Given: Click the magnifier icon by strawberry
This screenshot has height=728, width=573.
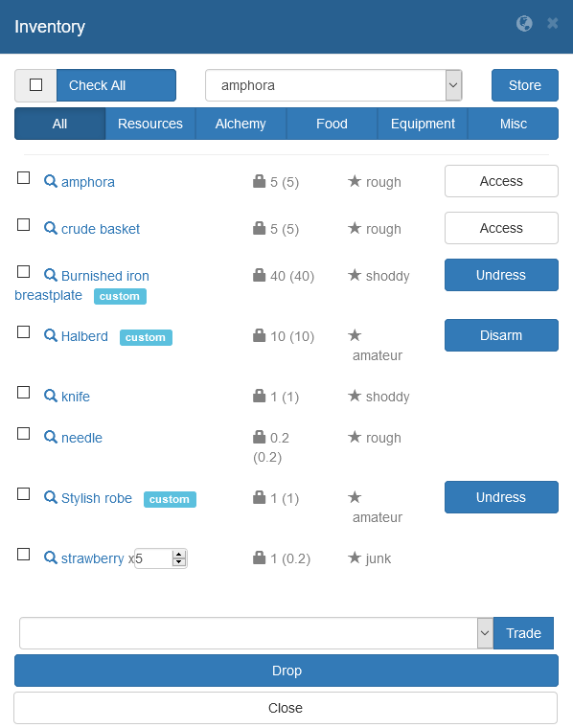Looking at the screenshot, I should click(x=50, y=557).
